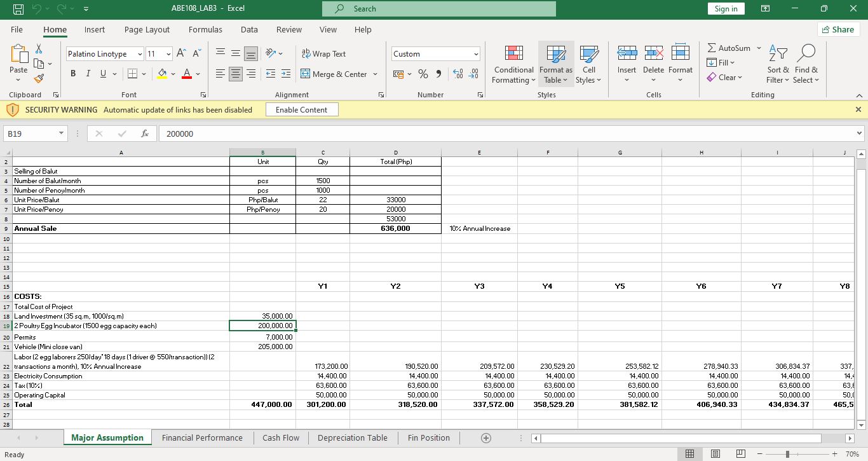Open the Formulas ribbon tab
The width and height of the screenshot is (868, 461).
(x=205, y=30)
